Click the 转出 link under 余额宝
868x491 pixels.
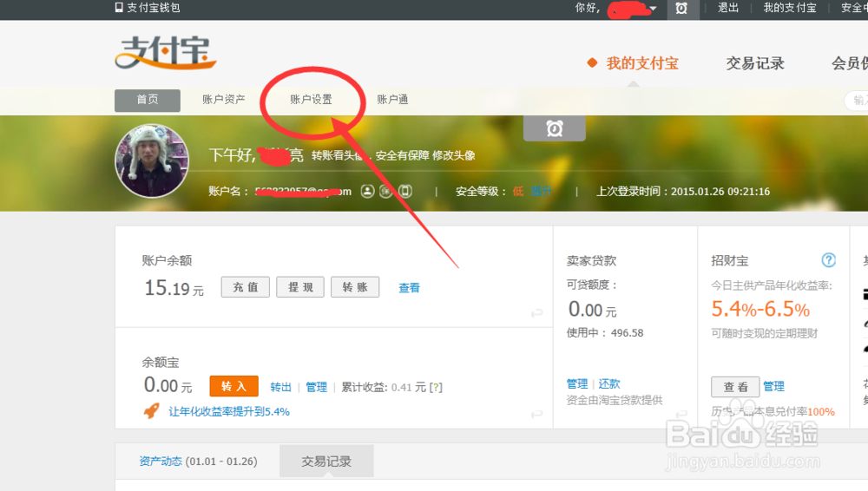[280, 387]
